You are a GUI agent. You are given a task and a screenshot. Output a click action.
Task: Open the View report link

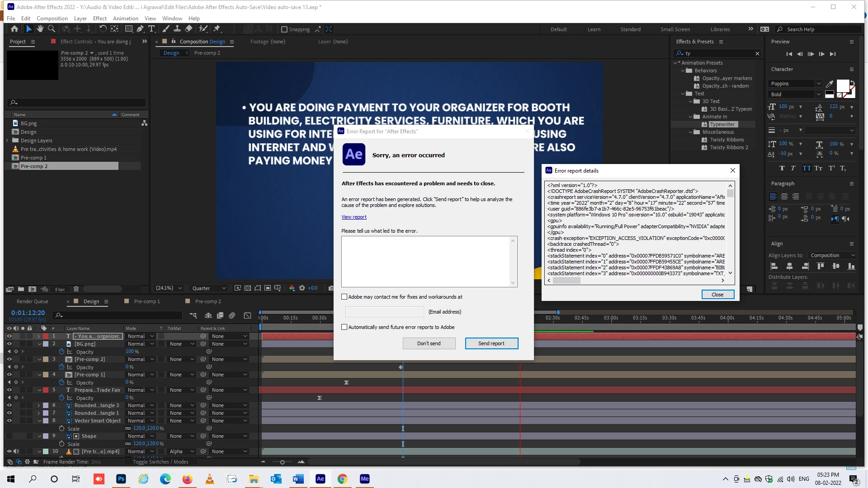click(x=354, y=217)
